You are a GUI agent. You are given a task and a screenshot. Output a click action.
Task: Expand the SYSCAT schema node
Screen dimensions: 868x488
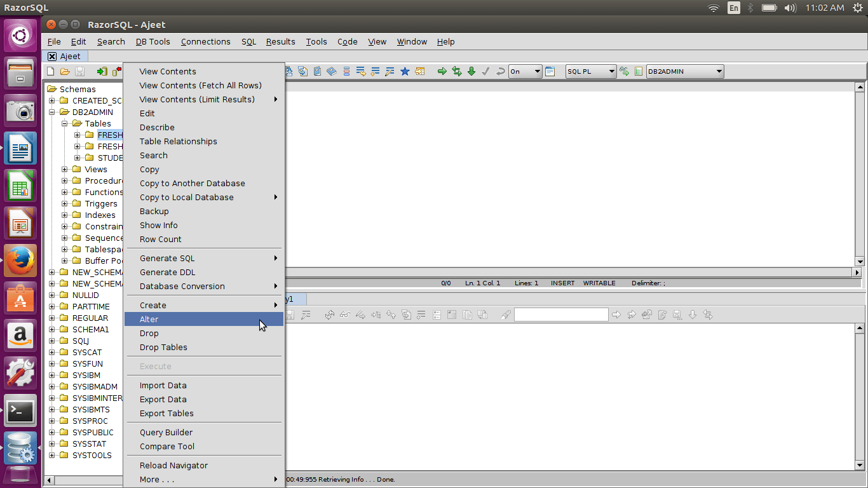(x=52, y=353)
